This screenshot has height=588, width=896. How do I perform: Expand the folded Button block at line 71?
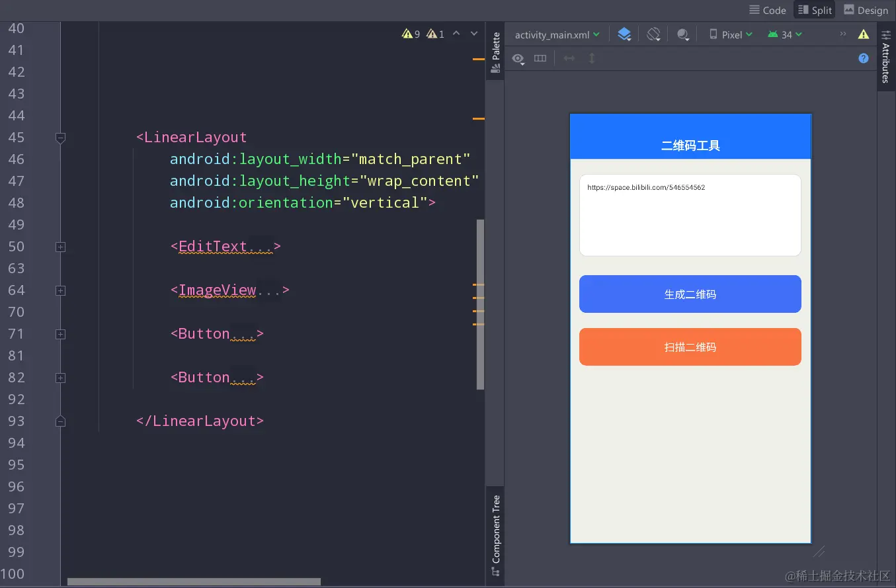(x=61, y=334)
